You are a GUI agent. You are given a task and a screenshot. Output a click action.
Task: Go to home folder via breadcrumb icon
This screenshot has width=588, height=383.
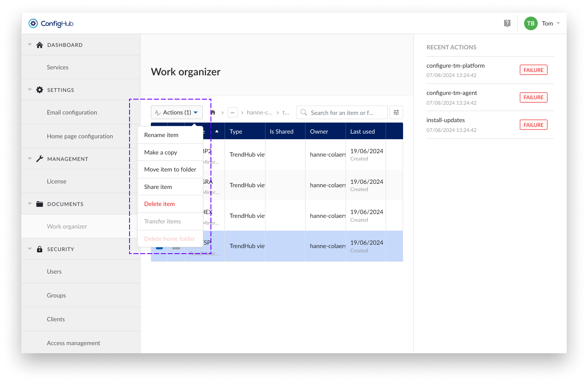tap(213, 112)
